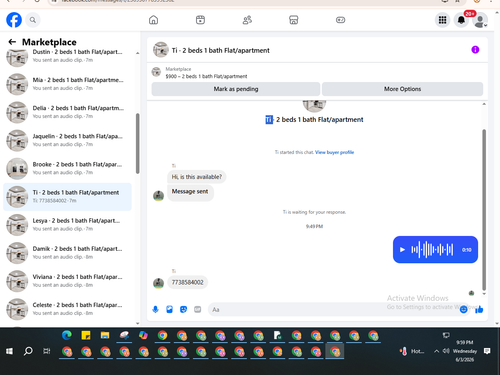Open the Reels video icon
Viewport: 500px width, 375px height.
200,20
